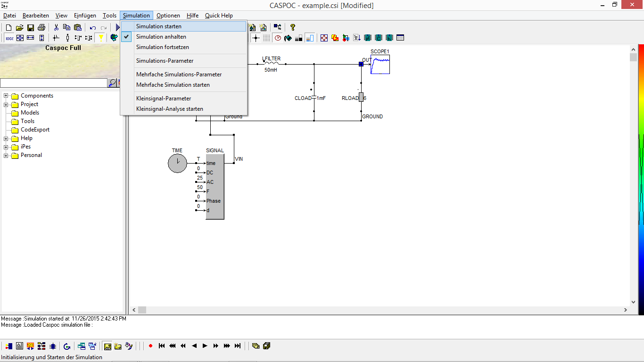Toggle the blue color-bar display icon
This screenshot has width=644, height=362.
309,38
